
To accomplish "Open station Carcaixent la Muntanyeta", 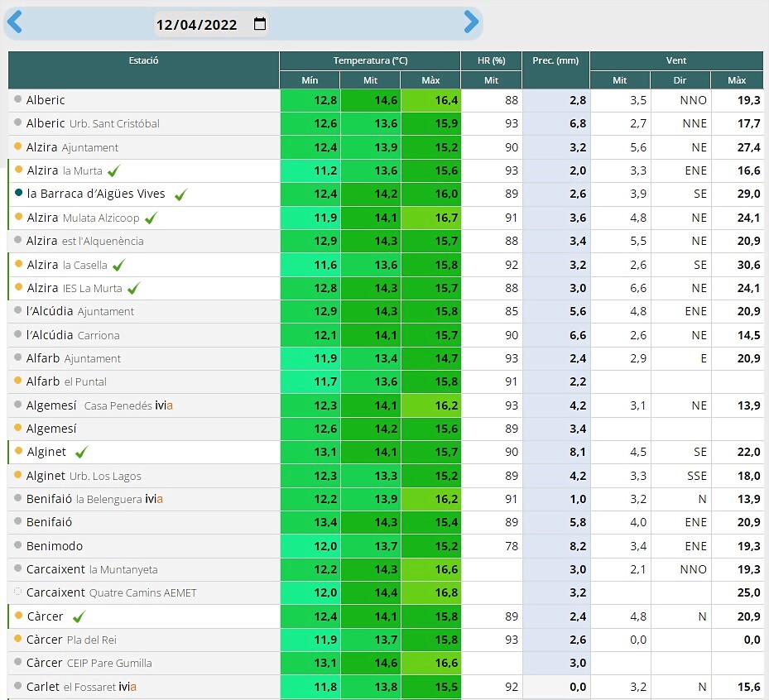I will point(92,569).
